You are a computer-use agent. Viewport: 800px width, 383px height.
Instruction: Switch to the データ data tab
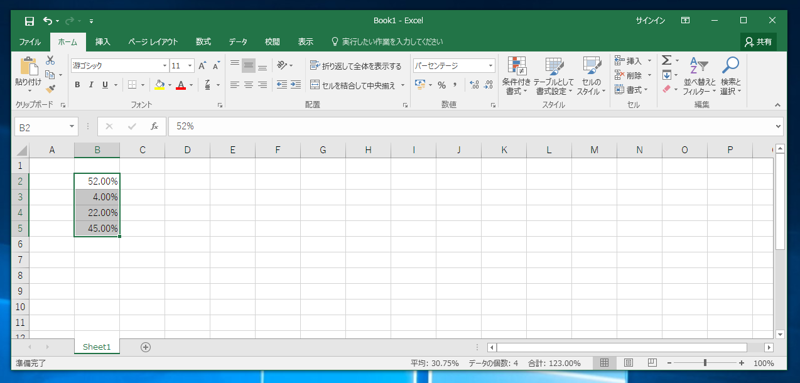238,42
